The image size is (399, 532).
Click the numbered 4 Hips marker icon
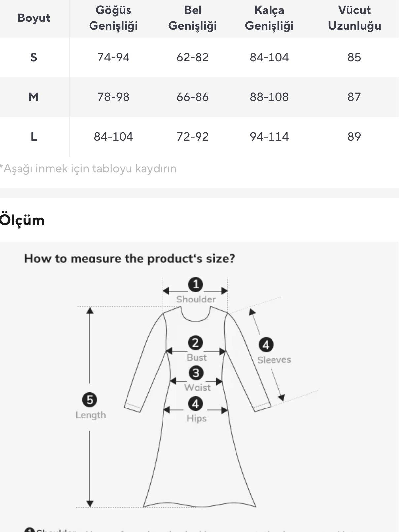[x=196, y=404]
